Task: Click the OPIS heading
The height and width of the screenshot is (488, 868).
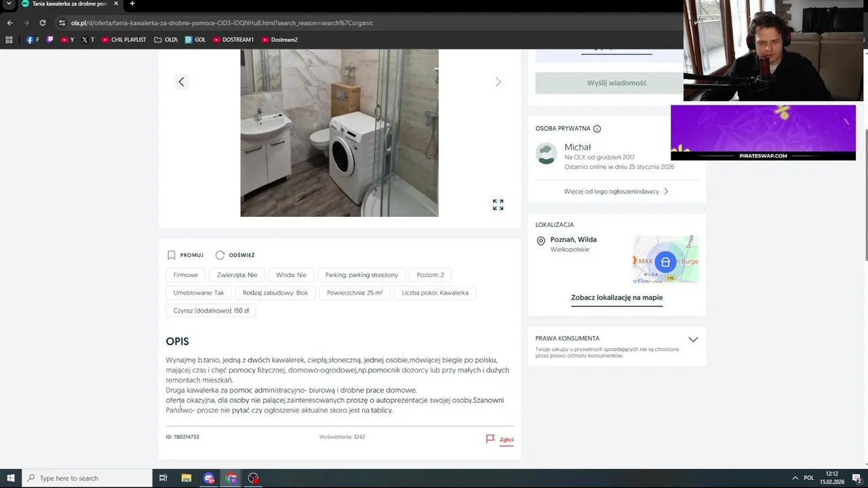Action: (178, 342)
